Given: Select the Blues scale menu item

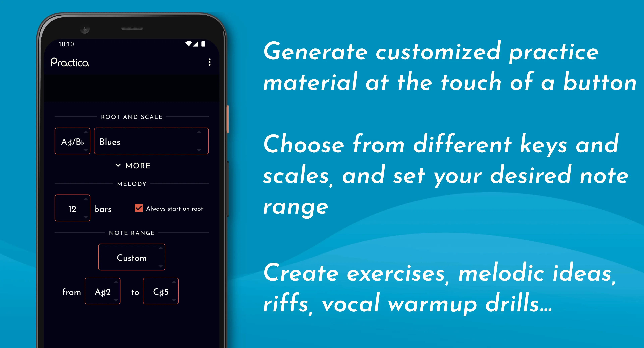Looking at the screenshot, I should (149, 141).
